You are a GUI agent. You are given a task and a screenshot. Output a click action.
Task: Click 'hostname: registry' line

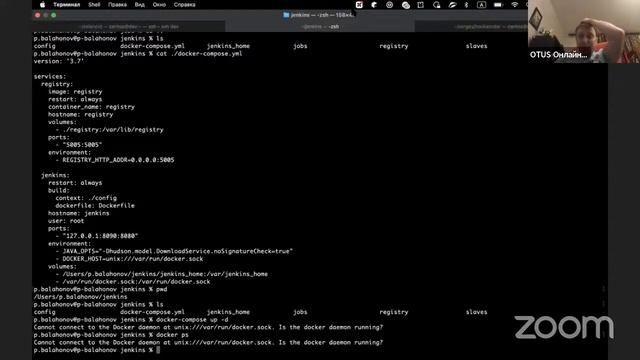(80, 114)
